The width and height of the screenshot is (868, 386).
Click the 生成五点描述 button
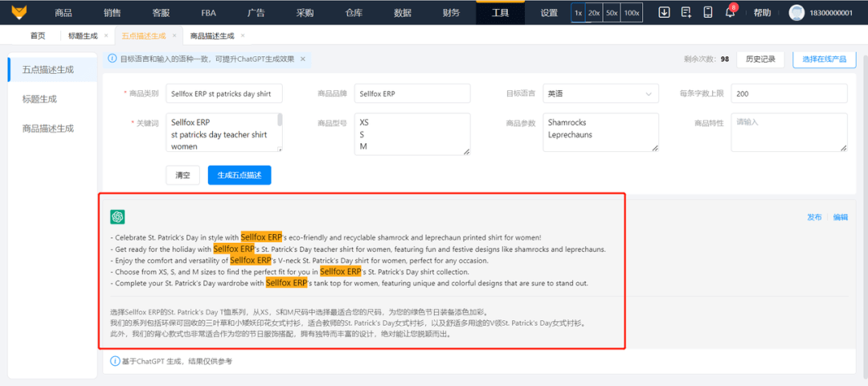[x=240, y=175]
